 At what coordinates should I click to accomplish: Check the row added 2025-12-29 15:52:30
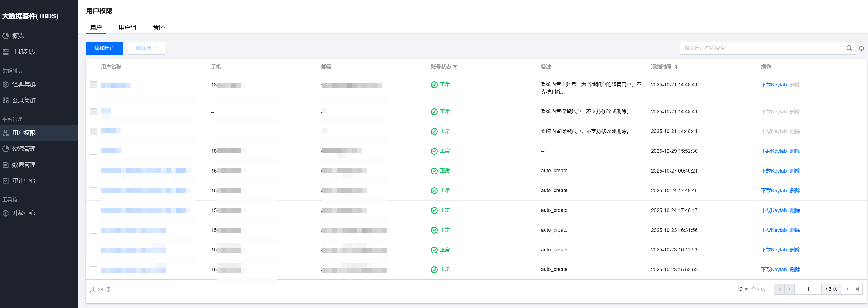point(93,151)
